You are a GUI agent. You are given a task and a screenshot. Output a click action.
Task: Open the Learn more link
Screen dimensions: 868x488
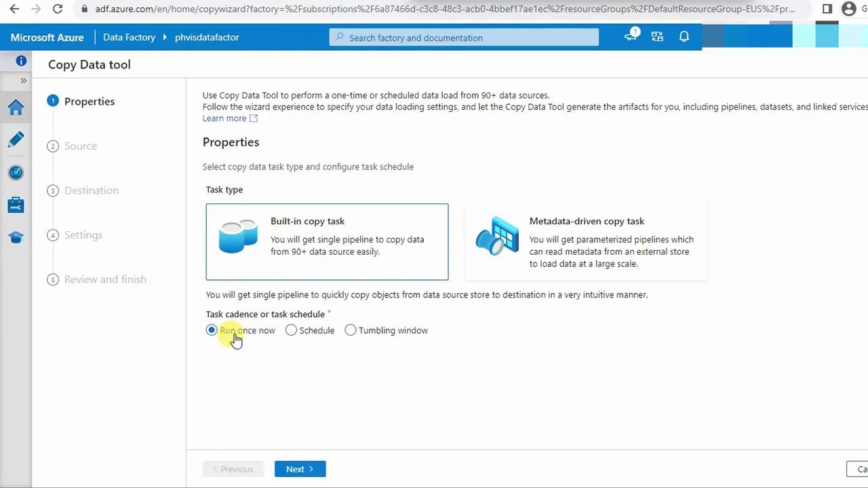coord(224,119)
